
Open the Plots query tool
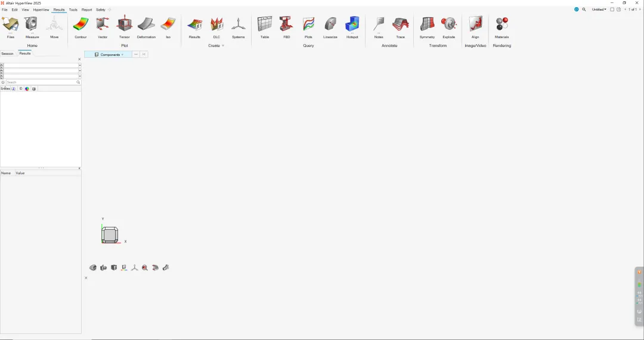point(308,24)
